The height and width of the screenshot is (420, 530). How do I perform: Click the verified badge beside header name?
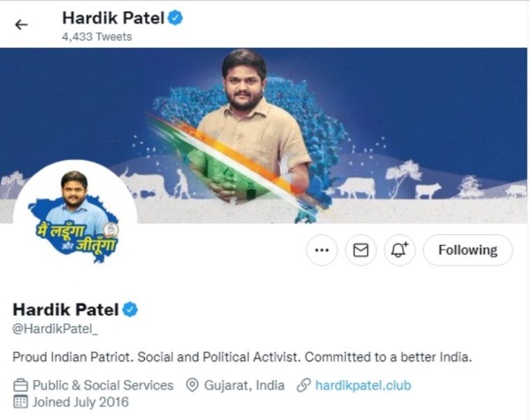[x=176, y=17]
